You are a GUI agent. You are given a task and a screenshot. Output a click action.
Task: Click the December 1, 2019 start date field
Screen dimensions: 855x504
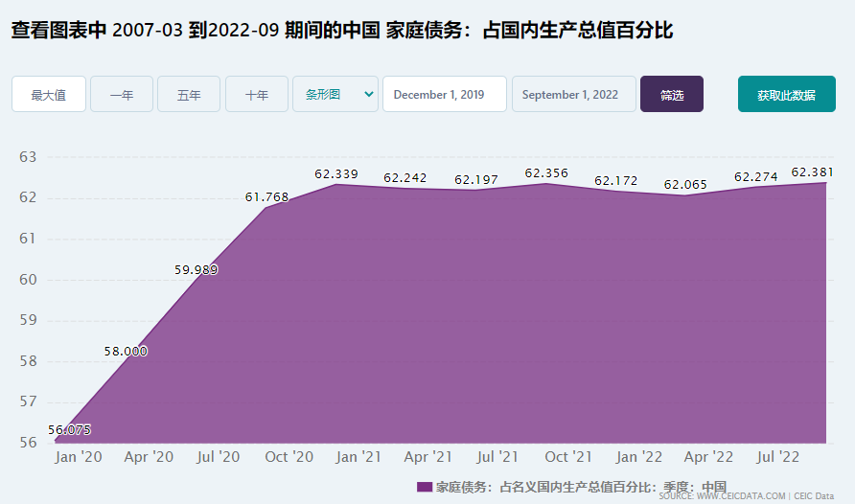(444, 95)
